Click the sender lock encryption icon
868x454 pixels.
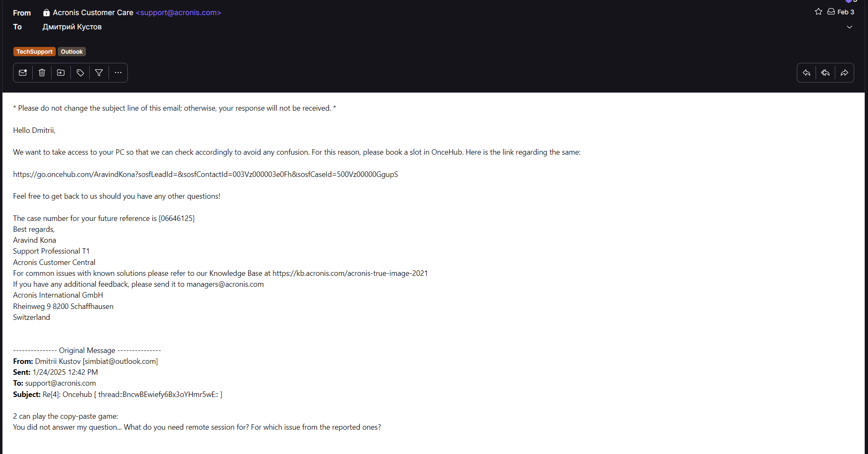tap(46, 13)
